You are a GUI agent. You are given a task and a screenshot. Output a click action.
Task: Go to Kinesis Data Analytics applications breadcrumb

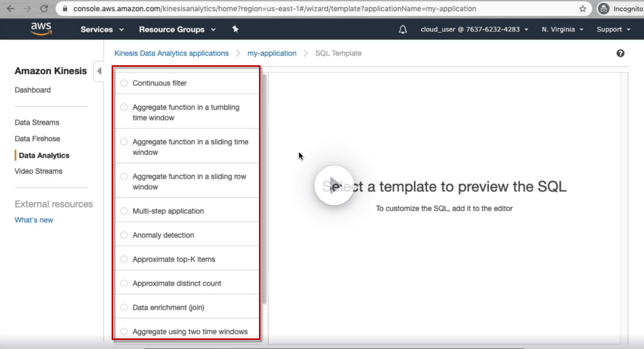tap(171, 53)
